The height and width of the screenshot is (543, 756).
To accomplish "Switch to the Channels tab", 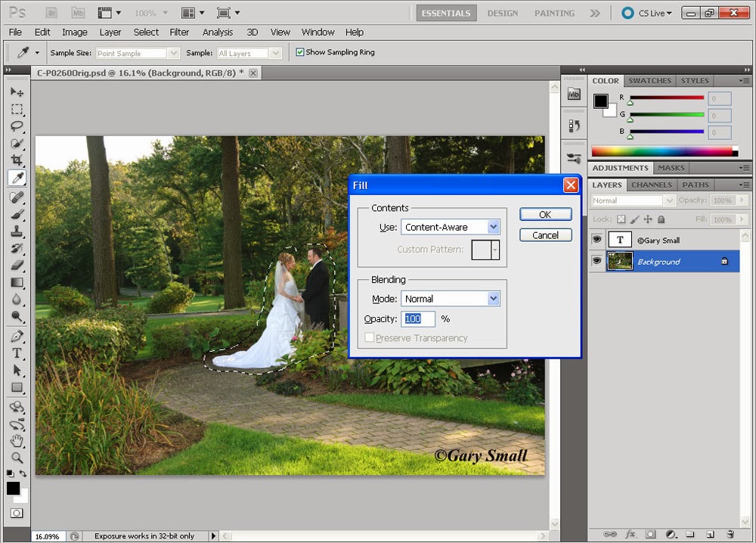I will 651,185.
